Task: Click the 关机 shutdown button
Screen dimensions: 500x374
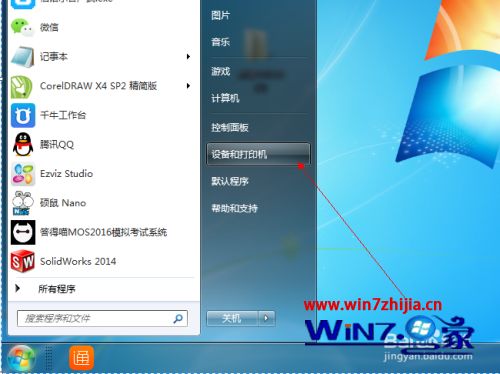Action: click(x=232, y=318)
